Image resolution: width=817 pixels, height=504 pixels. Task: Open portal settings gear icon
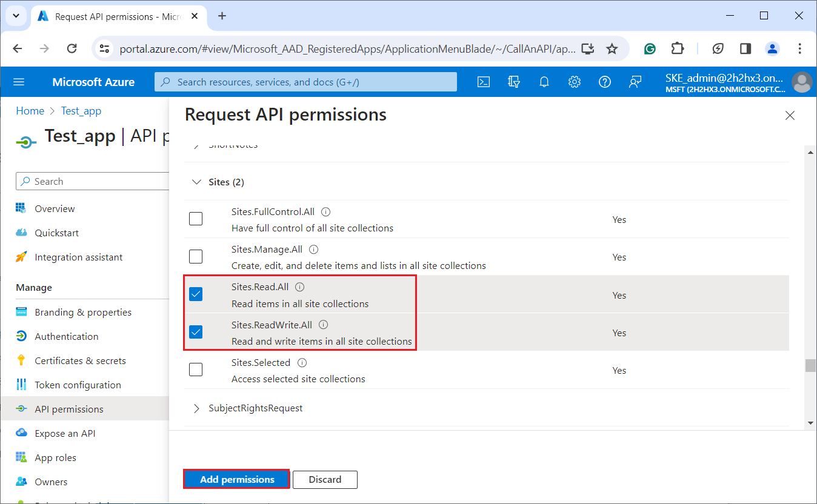(x=575, y=82)
